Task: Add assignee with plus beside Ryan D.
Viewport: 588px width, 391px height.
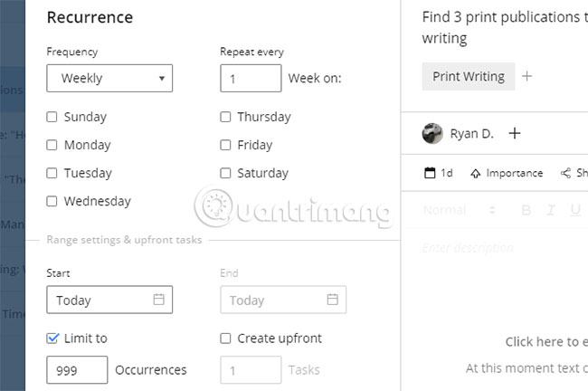Action: [x=515, y=134]
